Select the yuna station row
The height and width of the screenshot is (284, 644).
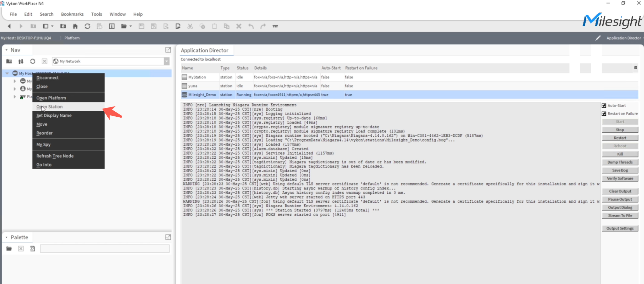tap(409, 86)
